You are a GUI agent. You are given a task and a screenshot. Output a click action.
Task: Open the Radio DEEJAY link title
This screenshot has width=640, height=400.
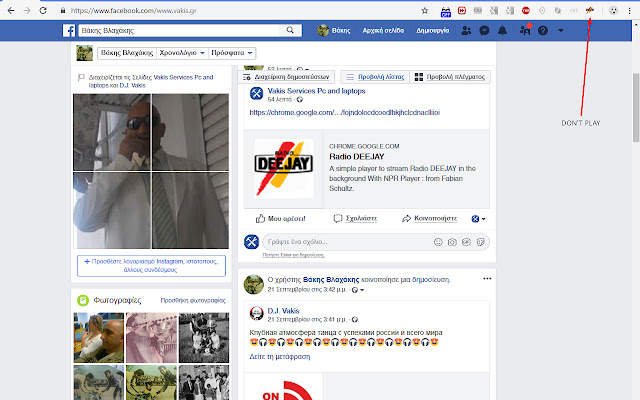357,157
